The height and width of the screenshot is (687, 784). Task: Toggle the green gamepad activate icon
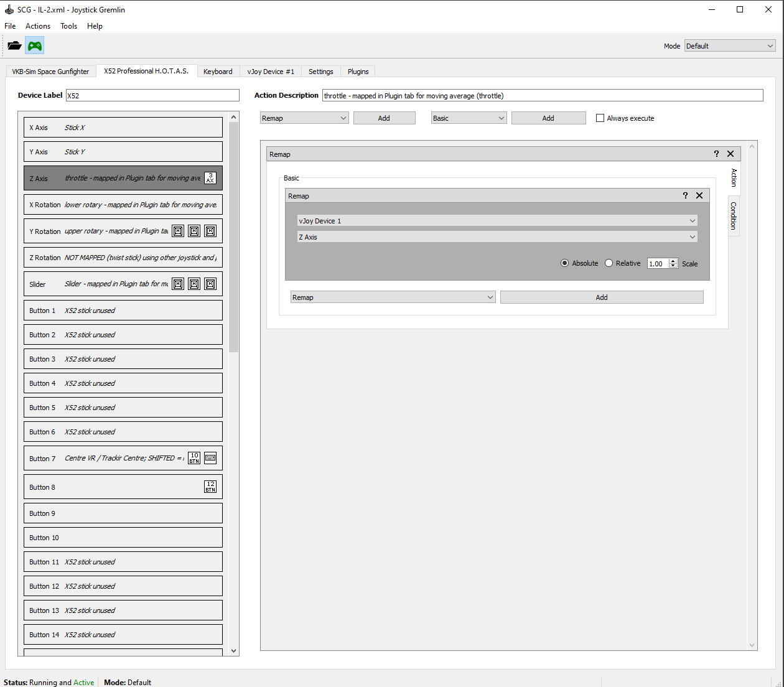tap(35, 45)
